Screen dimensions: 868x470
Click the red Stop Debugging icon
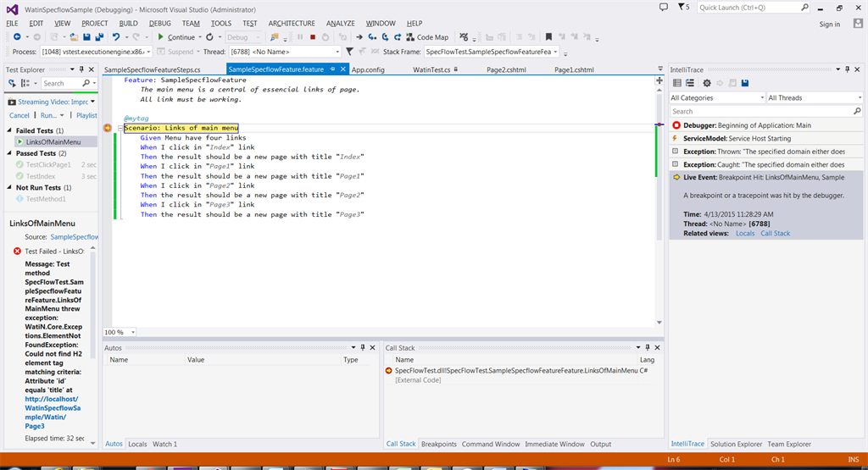click(313, 37)
